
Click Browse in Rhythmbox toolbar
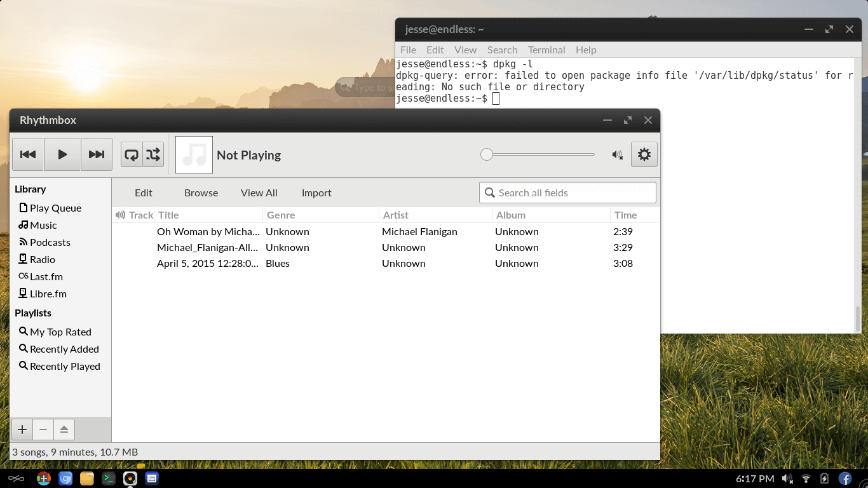click(201, 193)
